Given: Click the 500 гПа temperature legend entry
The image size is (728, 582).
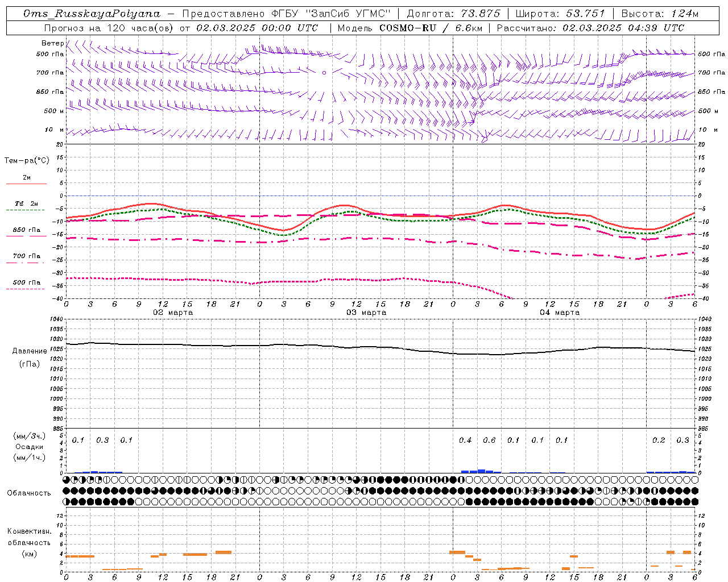Looking at the screenshot, I should click(x=27, y=282).
